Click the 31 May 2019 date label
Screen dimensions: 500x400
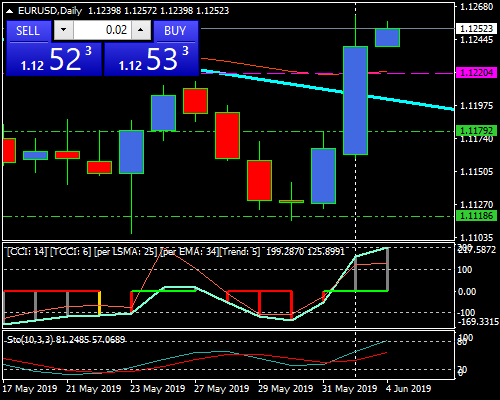click(350, 389)
